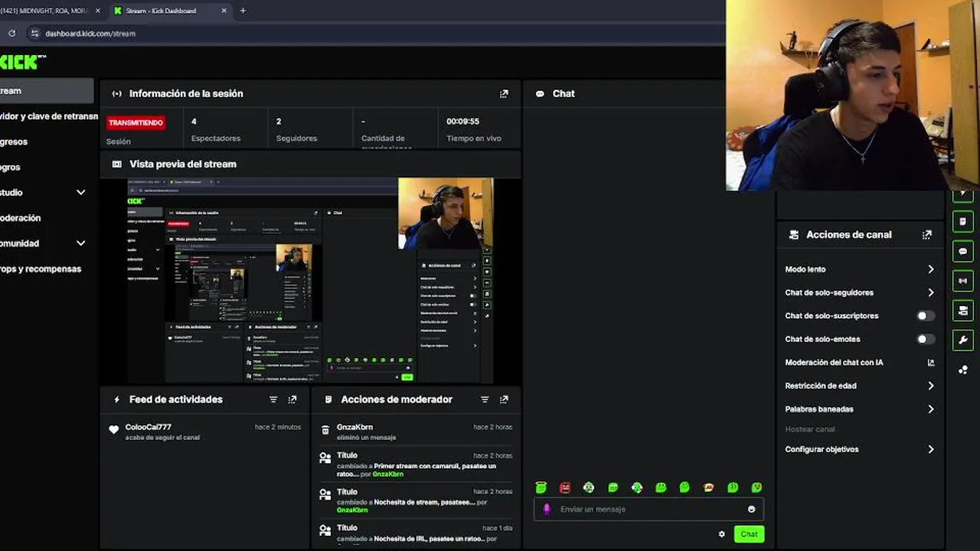This screenshot has width=980, height=551.
Task: Expand the Modo lento option
Action: coord(931,269)
